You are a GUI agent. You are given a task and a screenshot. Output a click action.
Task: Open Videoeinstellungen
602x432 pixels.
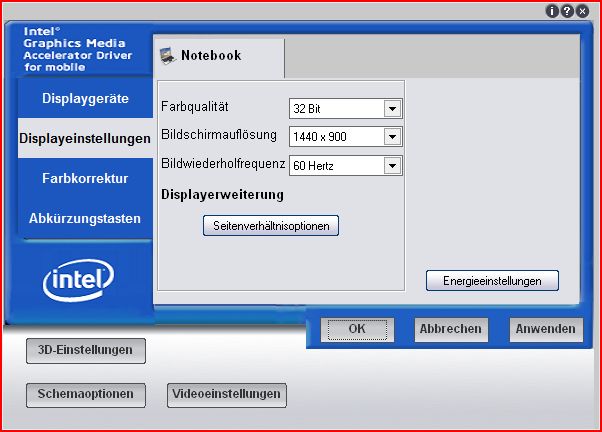tap(227, 395)
